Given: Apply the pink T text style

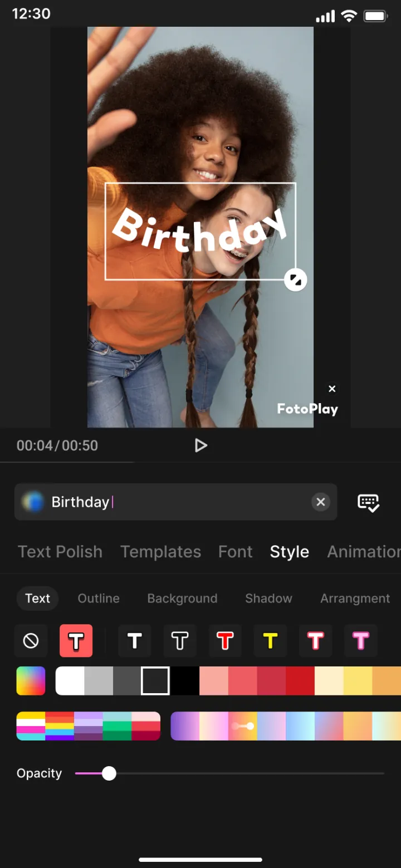Looking at the screenshot, I should [360, 641].
